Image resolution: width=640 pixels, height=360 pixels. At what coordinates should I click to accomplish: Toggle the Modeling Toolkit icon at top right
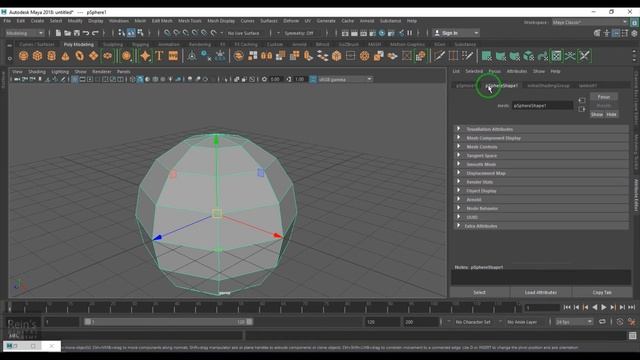pos(597,33)
